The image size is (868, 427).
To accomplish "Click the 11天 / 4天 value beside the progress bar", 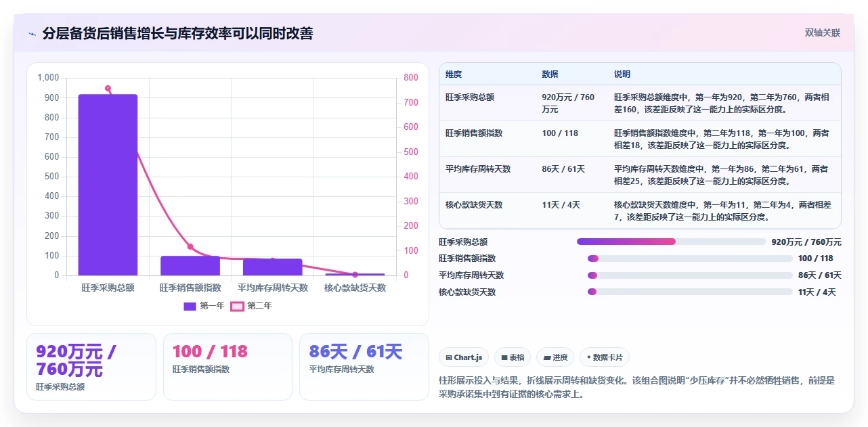I will tap(817, 292).
